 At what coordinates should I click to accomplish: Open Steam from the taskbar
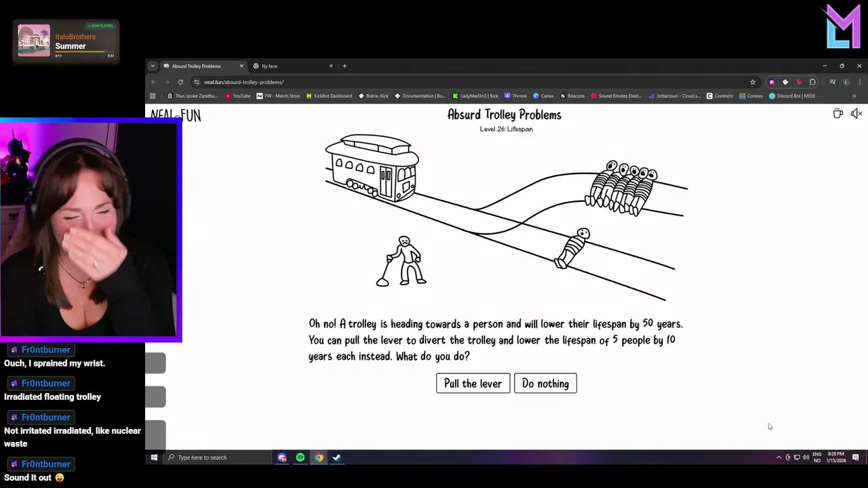[x=337, y=457]
